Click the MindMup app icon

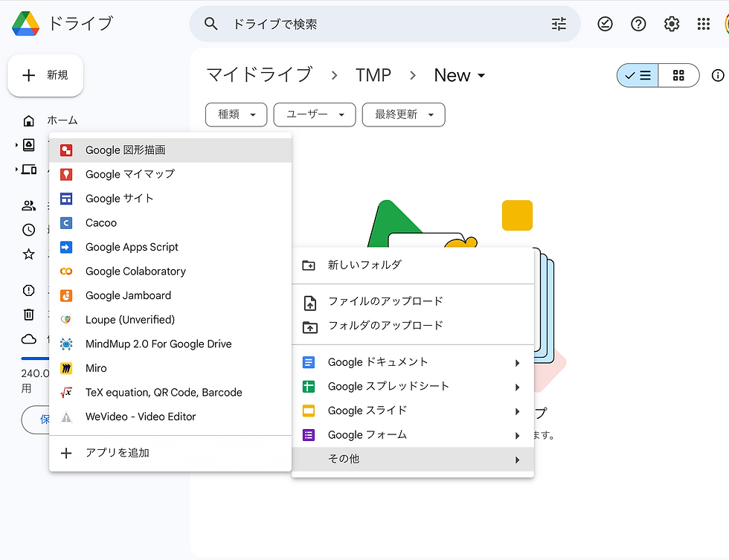tap(66, 344)
